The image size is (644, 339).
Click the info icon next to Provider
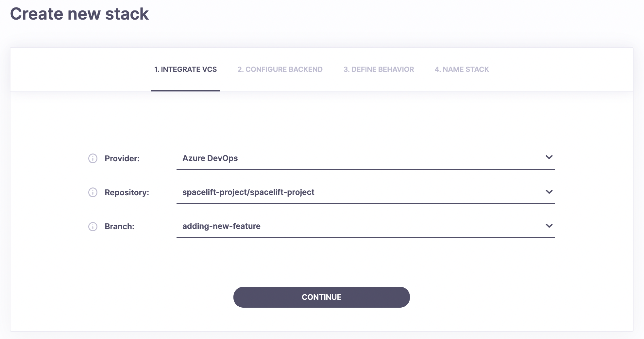[93, 159]
